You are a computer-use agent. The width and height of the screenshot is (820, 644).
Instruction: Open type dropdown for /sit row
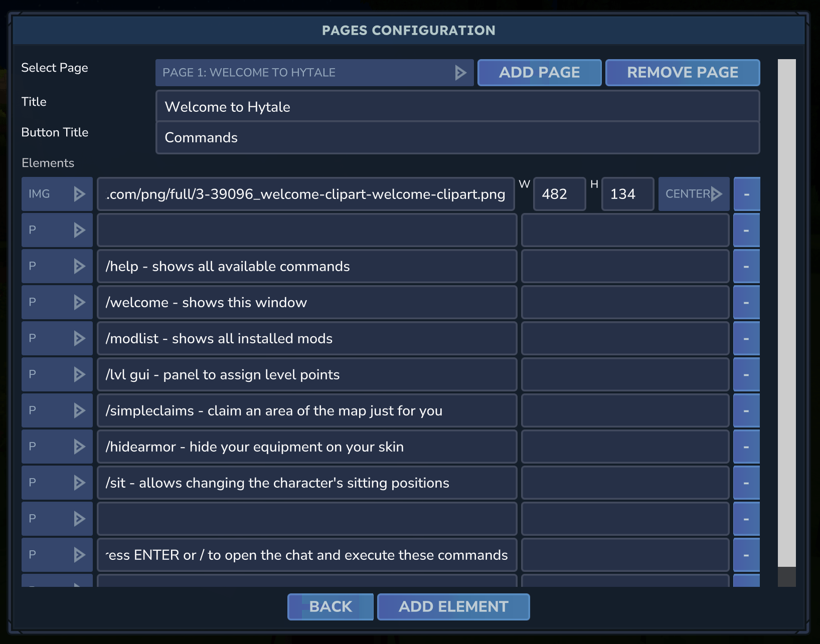point(57,483)
